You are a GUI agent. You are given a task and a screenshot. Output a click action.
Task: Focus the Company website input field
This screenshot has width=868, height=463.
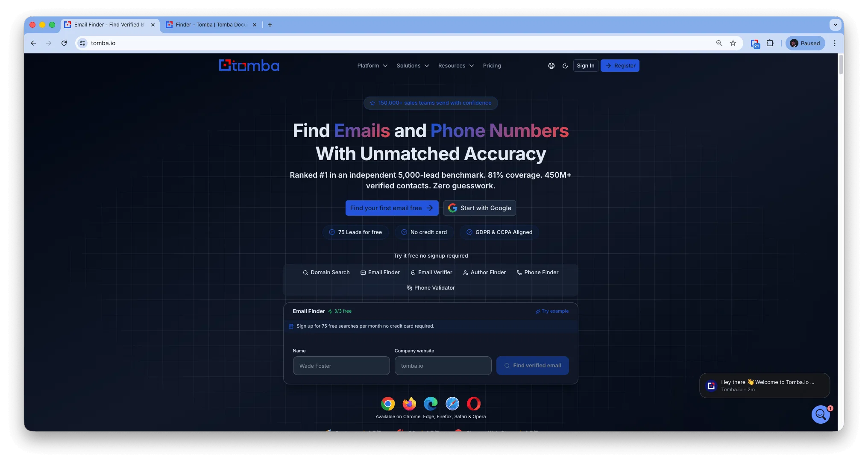coord(443,366)
